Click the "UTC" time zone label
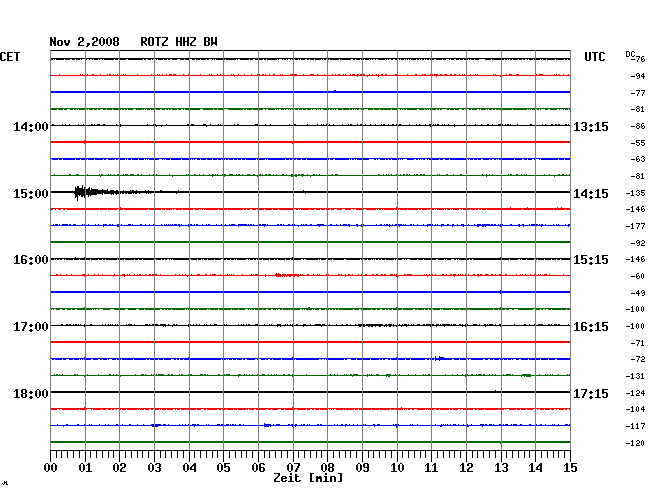Viewport: 650px width, 494px height. click(x=594, y=57)
